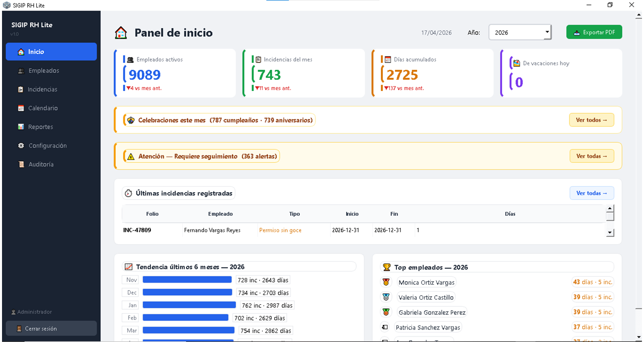Click the Cerrar sesión button

click(x=51, y=329)
